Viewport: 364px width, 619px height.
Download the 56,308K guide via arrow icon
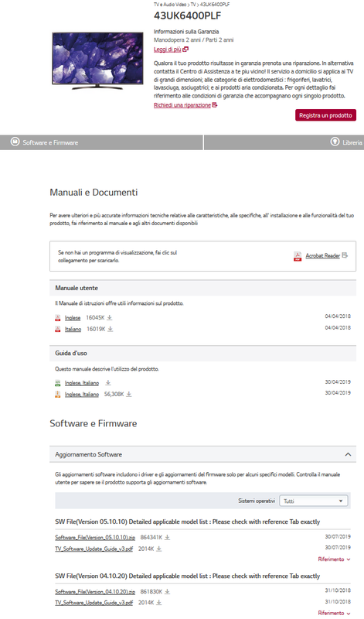(129, 394)
